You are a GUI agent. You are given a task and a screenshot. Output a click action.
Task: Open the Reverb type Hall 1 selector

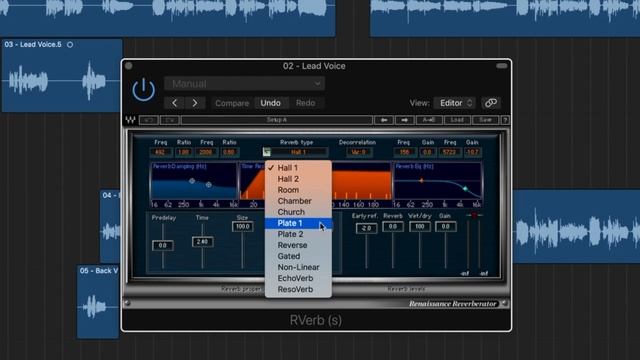coord(299,152)
